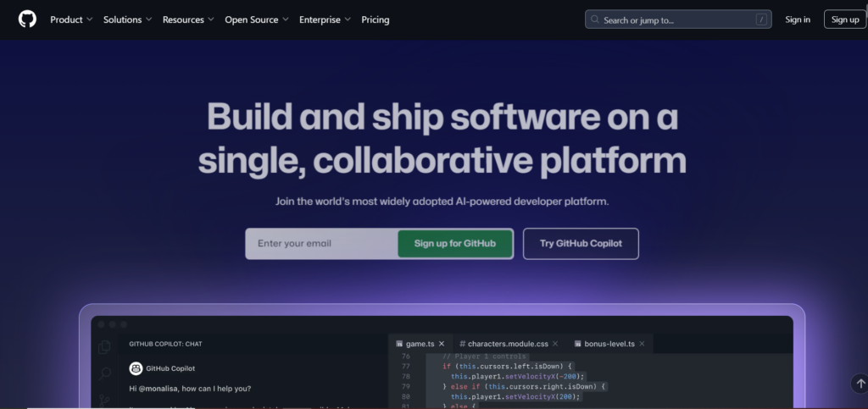Select the source control icon in editor sidebar

click(104, 401)
